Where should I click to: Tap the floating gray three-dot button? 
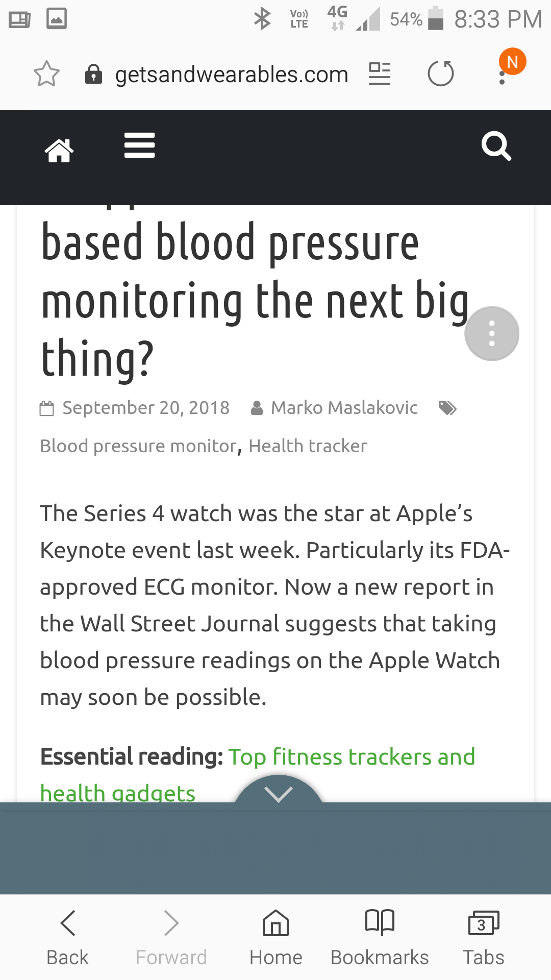(x=492, y=334)
